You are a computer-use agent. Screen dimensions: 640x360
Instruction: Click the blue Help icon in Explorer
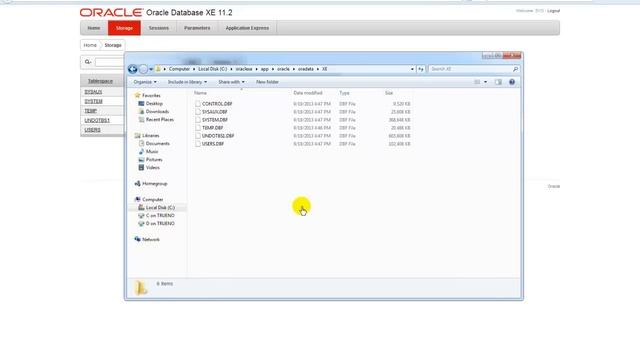(x=512, y=82)
